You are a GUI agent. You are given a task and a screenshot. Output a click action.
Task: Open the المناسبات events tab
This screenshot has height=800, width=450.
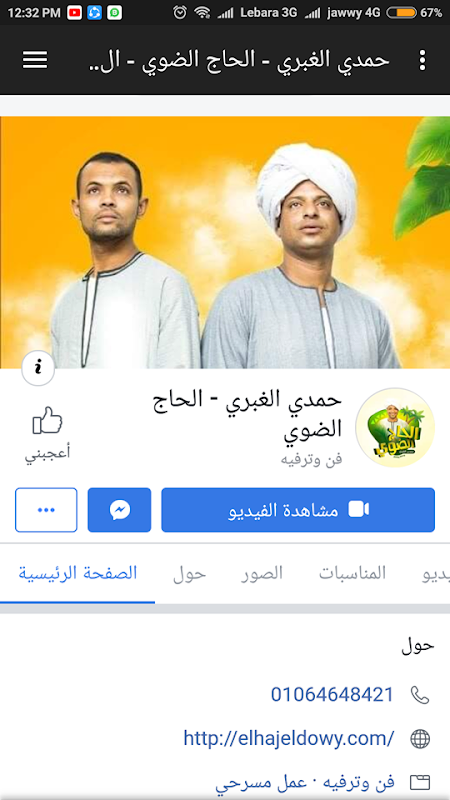pyautogui.click(x=353, y=573)
